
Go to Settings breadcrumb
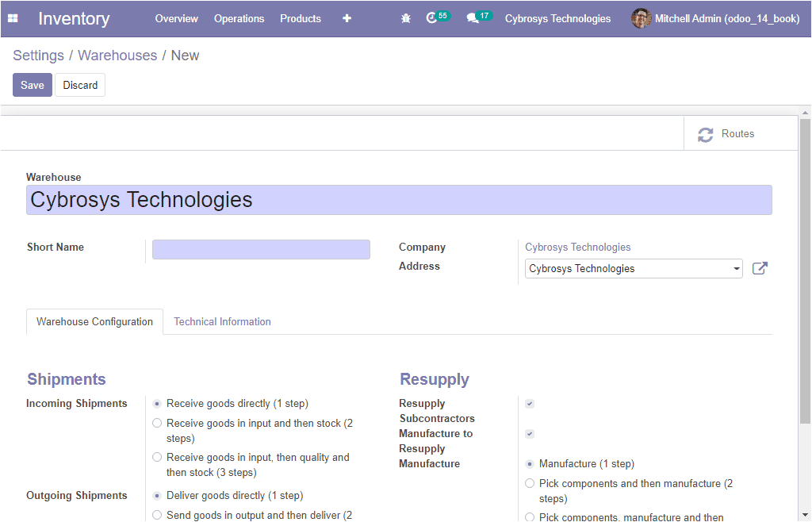point(38,56)
